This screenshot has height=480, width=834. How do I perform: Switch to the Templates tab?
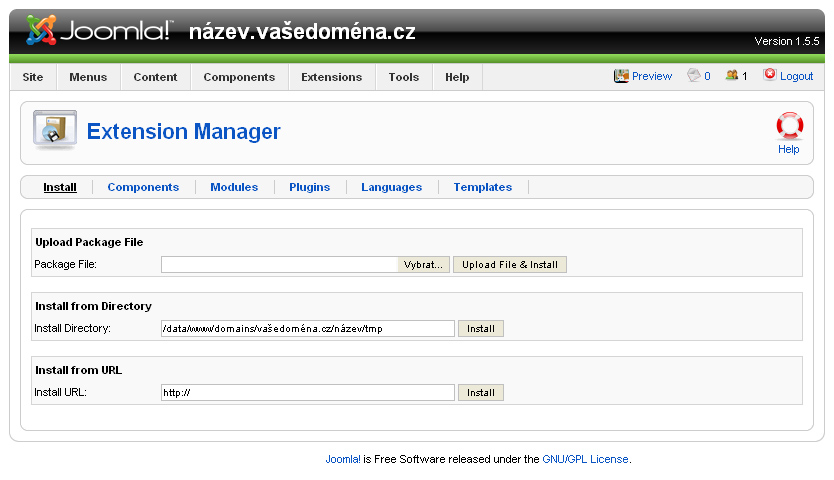[x=482, y=187]
